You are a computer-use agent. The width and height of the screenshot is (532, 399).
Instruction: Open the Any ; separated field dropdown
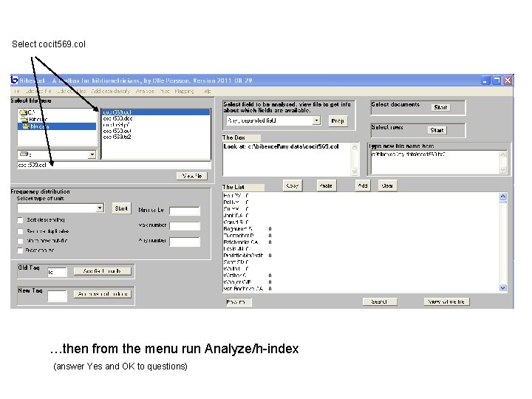point(316,120)
